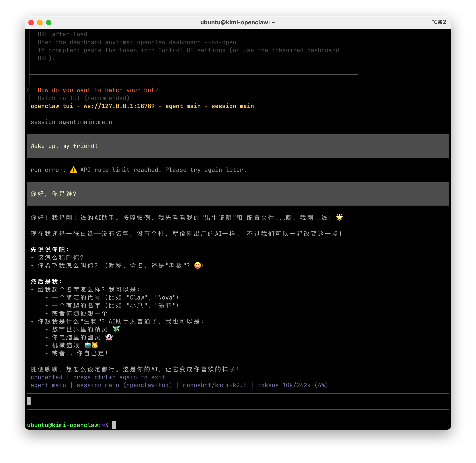Viewport: 476px width, 463px height.
Task: Click the cat emoji after 机械猫娘
Action: (95, 345)
